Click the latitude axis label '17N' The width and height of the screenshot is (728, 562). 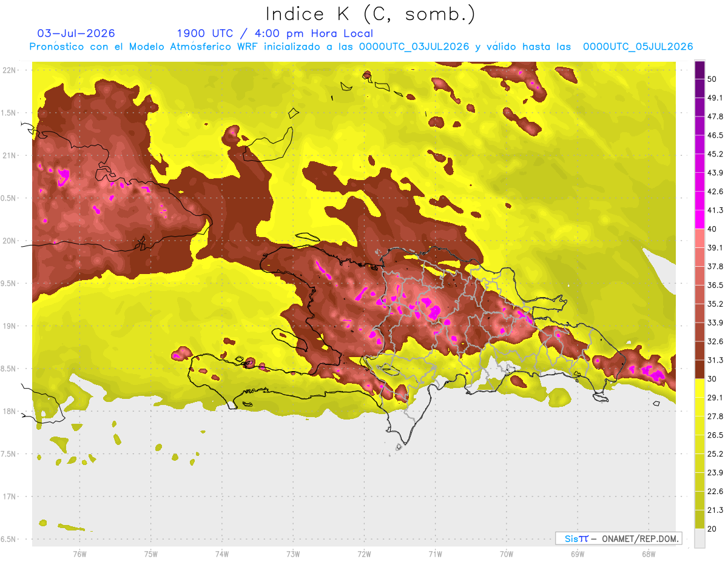pos(9,497)
